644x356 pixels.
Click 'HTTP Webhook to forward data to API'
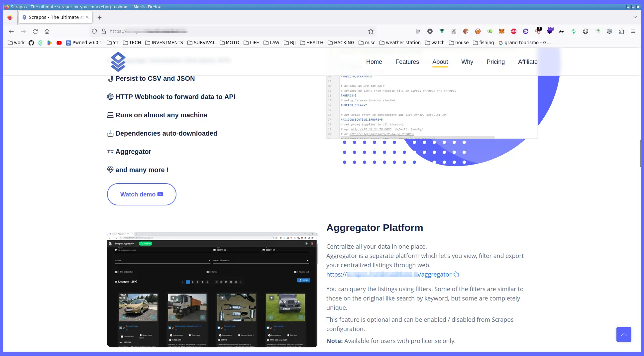175,97
